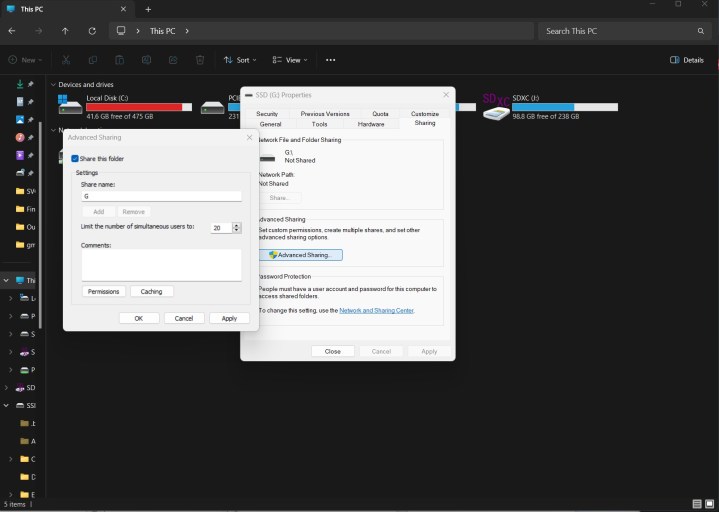The height and width of the screenshot is (512, 719).
Task: Click the Refresh icon in navigation bar
Action: click(92, 31)
